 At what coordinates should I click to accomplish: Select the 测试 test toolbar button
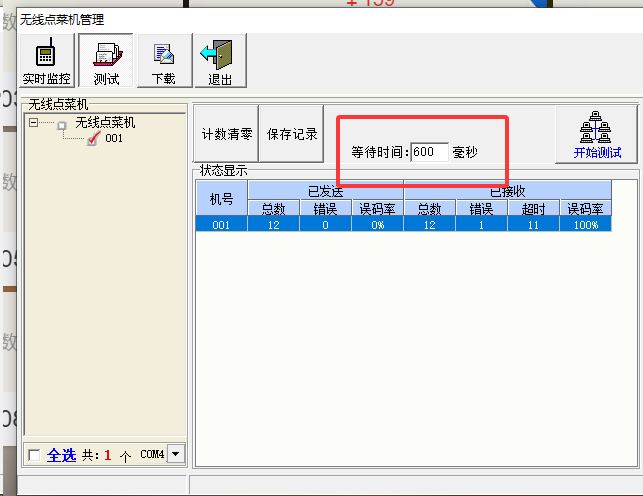click(106, 62)
